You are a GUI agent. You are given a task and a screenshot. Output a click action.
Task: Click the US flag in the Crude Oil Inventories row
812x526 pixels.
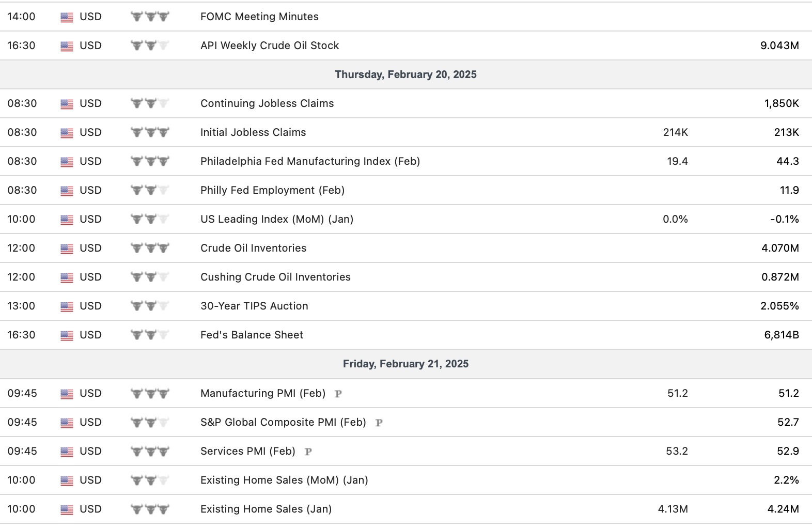click(x=67, y=249)
